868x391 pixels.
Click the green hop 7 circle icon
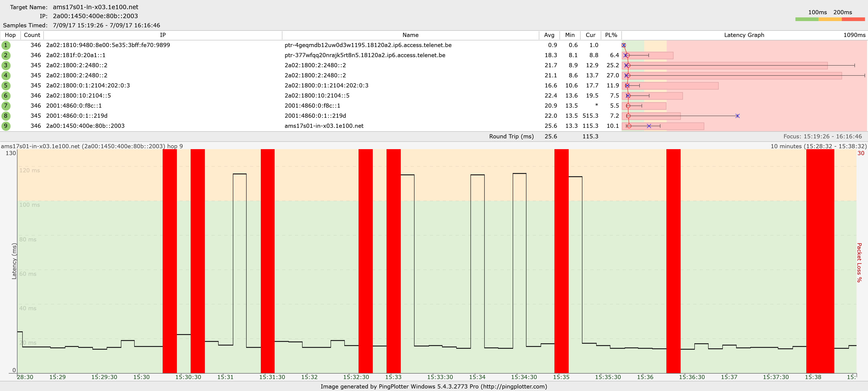(6, 106)
